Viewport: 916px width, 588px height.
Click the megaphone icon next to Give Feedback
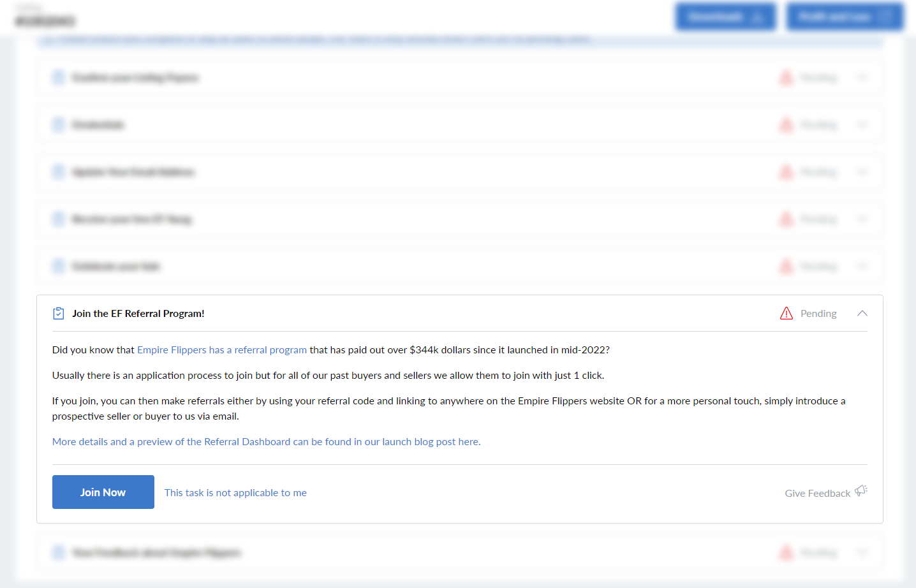[861, 490]
